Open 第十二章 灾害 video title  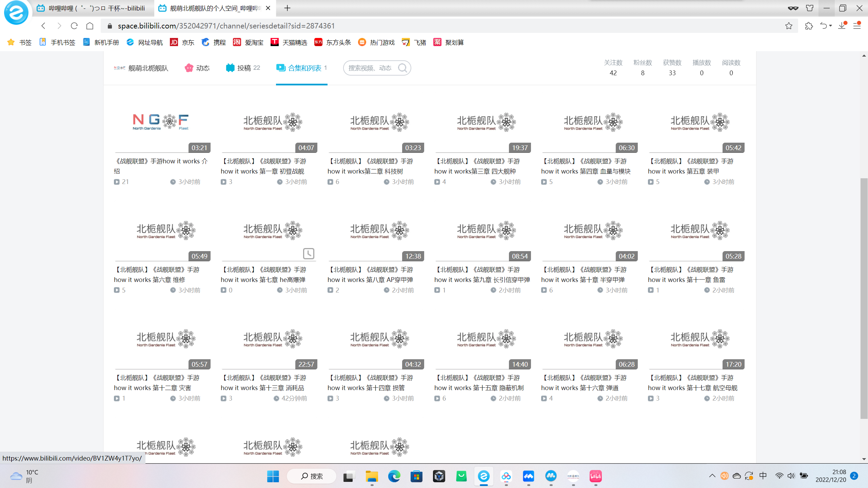pos(157,383)
